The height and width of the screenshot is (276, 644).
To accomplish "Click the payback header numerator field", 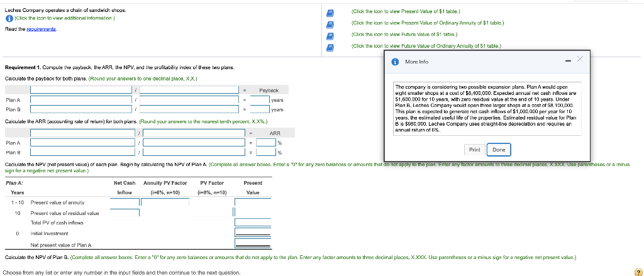I will 82,90.
